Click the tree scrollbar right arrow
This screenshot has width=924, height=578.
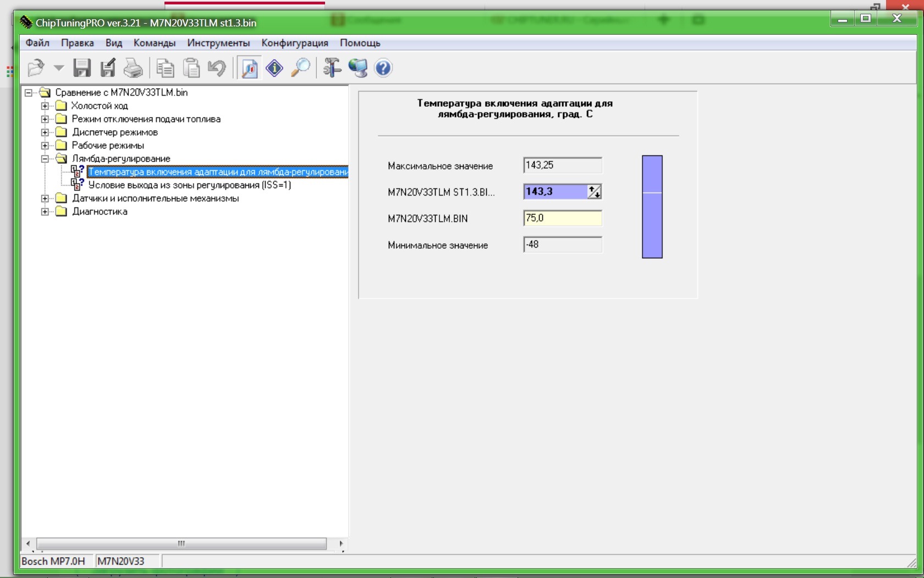(x=341, y=543)
